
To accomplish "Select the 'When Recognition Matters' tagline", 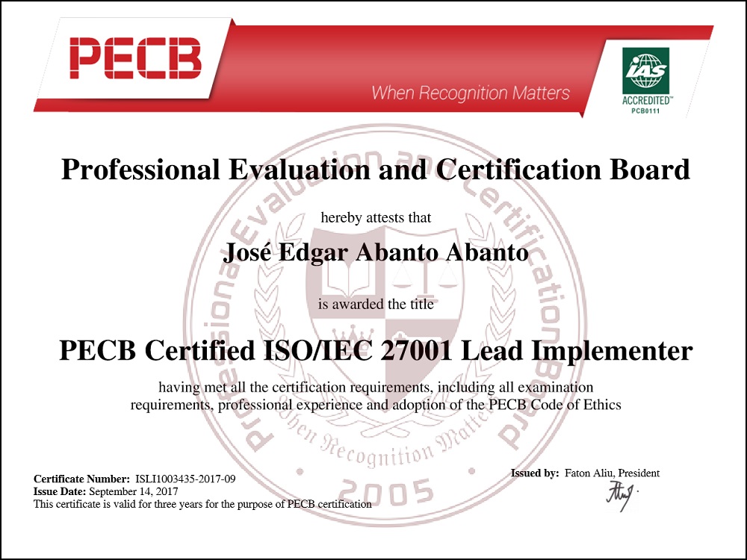I will [470, 93].
